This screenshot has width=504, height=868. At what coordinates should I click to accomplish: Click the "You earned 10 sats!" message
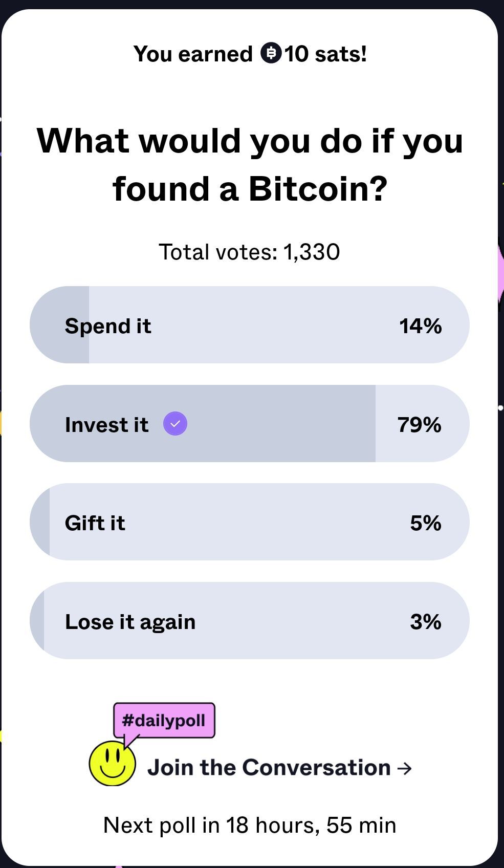250,54
